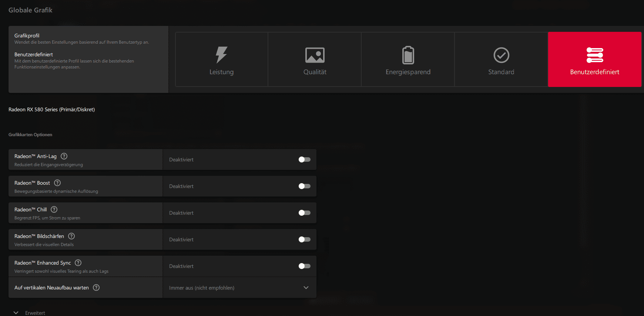Turn on the Radeon Chill switch
644x316 pixels.
point(305,213)
